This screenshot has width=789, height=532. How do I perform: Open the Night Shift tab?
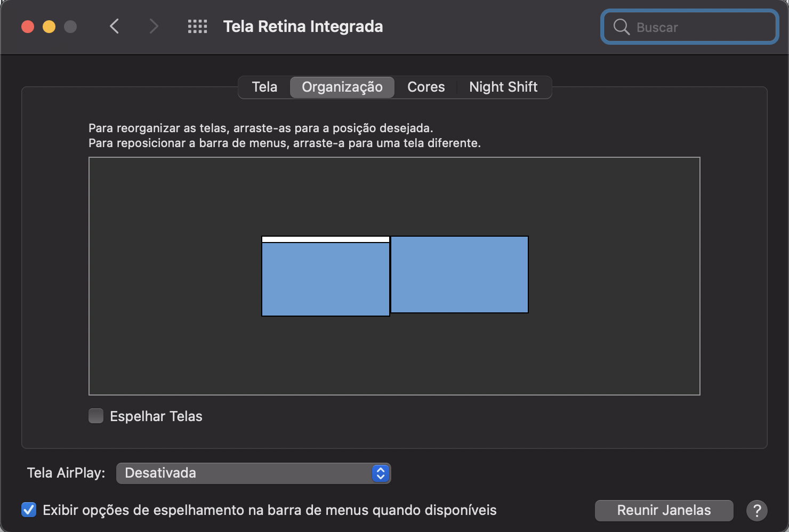[503, 87]
